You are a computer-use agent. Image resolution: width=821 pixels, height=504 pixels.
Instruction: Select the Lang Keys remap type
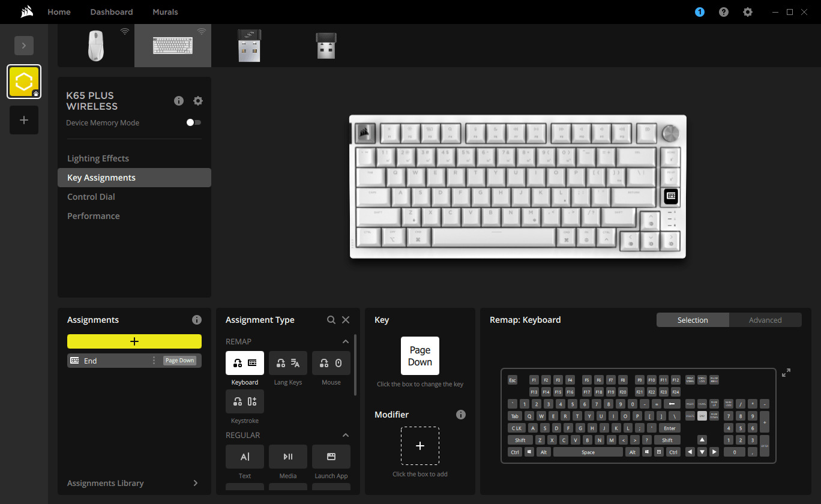[x=288, y=363]
